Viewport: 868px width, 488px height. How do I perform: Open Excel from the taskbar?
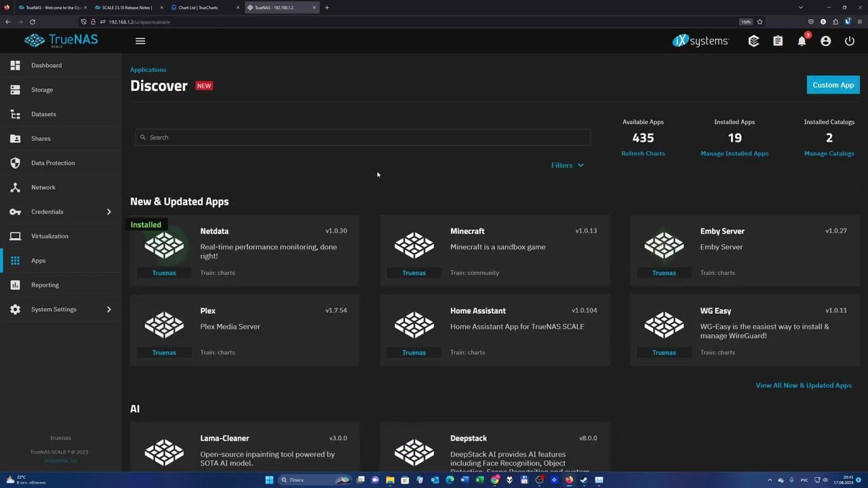pyautogui.click(x=479, y=480)
